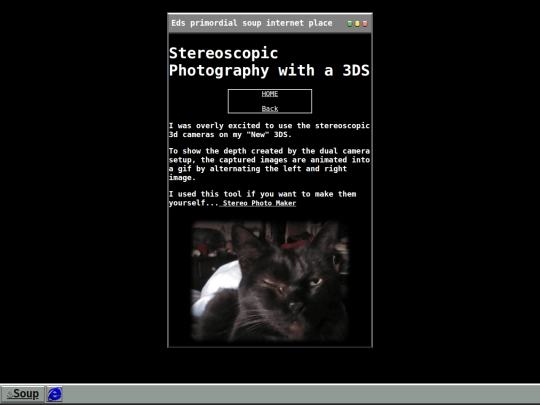This screenshot has width=540, height=405.
Task: Launch the Internet Explorer taskbar icon
Action: [x=54, y=394]
